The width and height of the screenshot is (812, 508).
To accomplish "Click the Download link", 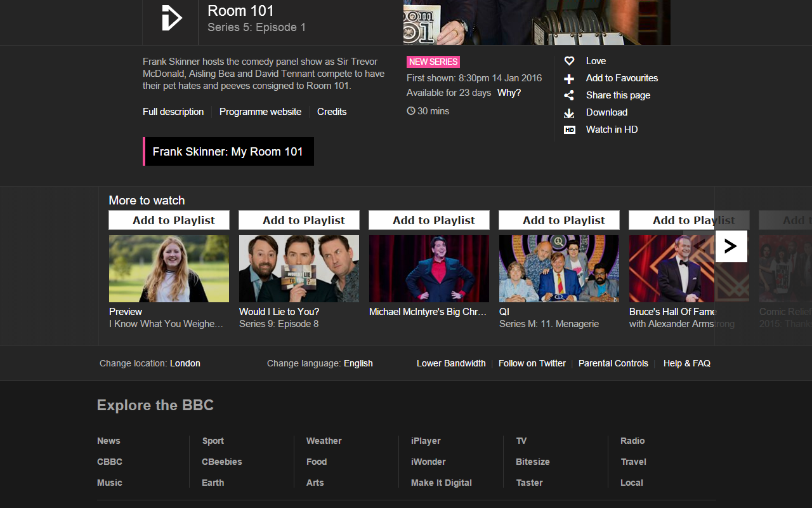I will click(606, 112).
